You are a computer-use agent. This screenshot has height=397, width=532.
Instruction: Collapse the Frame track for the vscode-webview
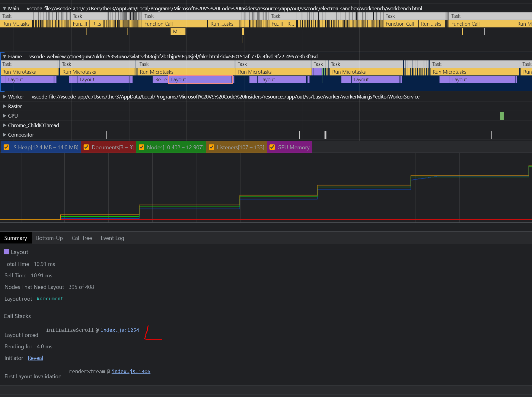(4, 56)
